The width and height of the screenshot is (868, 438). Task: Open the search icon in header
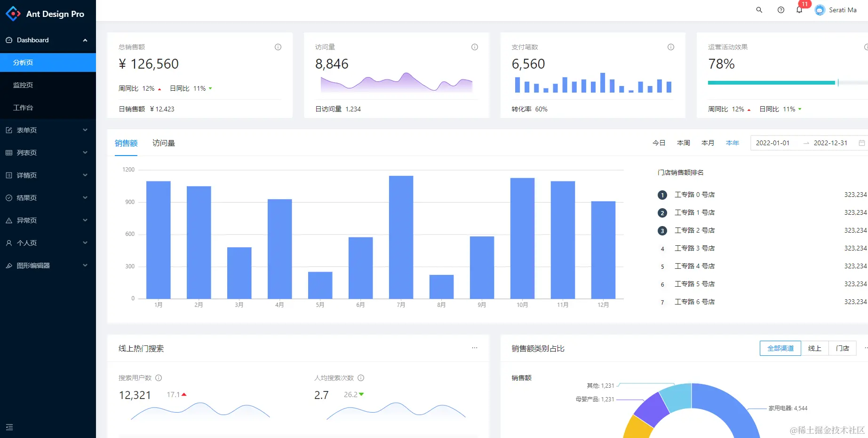(x=759, y=10)
